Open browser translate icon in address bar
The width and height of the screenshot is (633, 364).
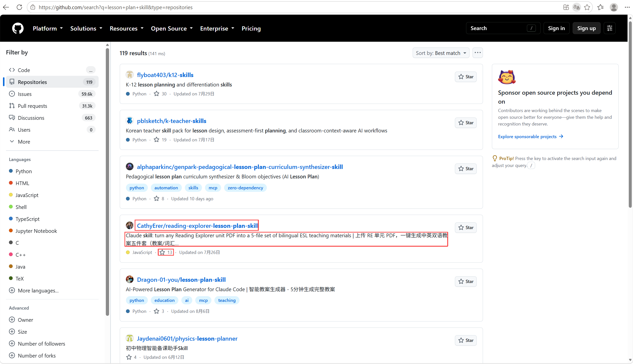(x=577, y=7)
